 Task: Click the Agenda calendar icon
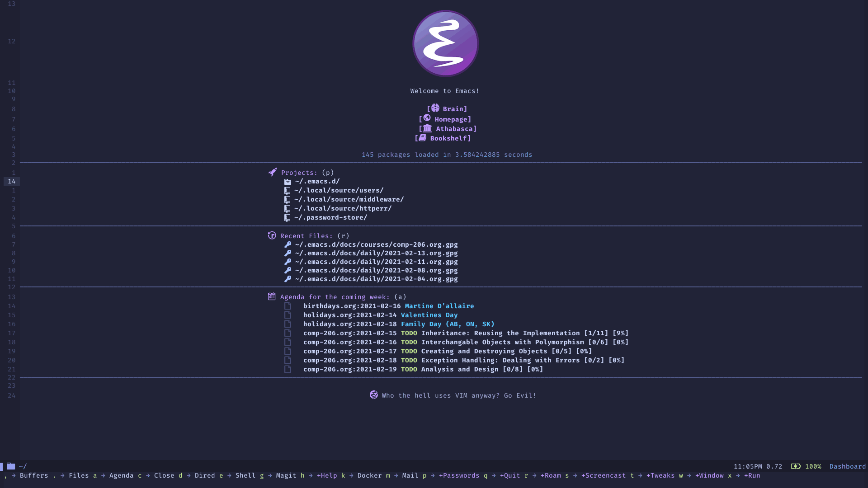pos(272,296)
